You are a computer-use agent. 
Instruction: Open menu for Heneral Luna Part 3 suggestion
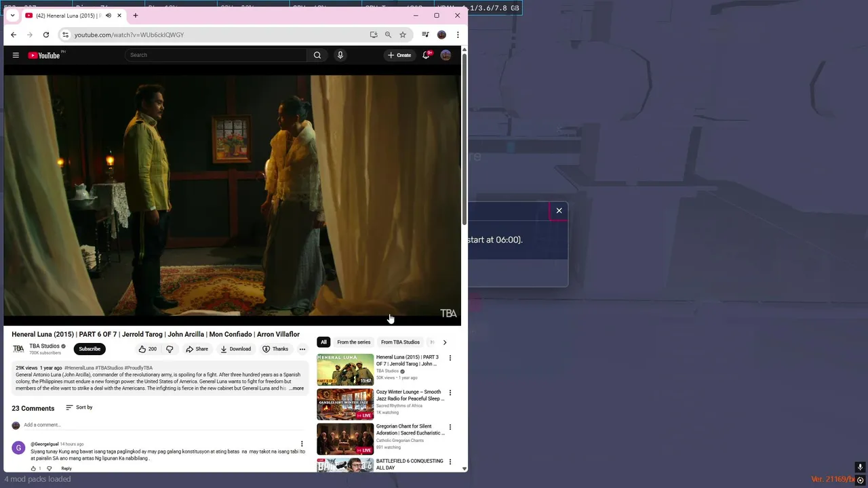click(x=450, y=358)
